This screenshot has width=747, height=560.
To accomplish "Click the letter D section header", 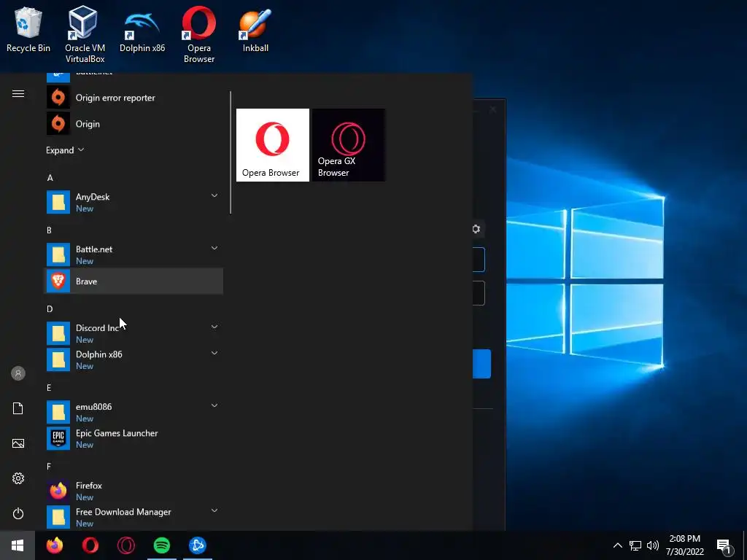I will (x=50, y=309).
